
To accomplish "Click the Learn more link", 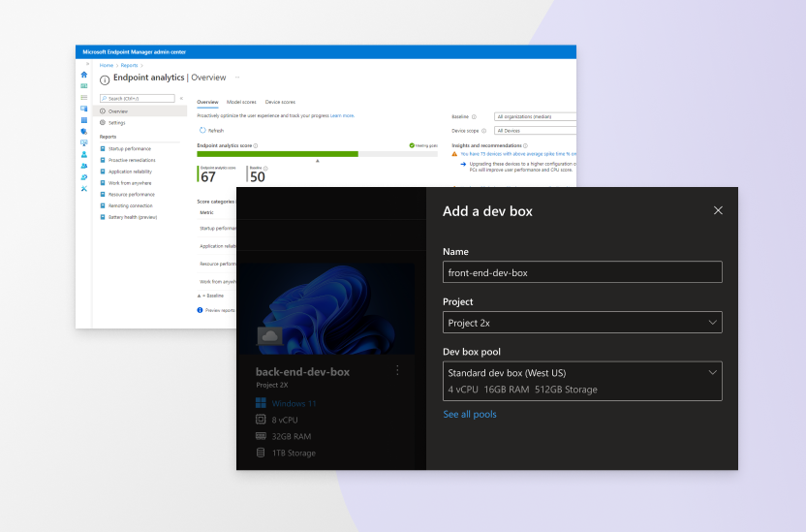I will 342,115.
